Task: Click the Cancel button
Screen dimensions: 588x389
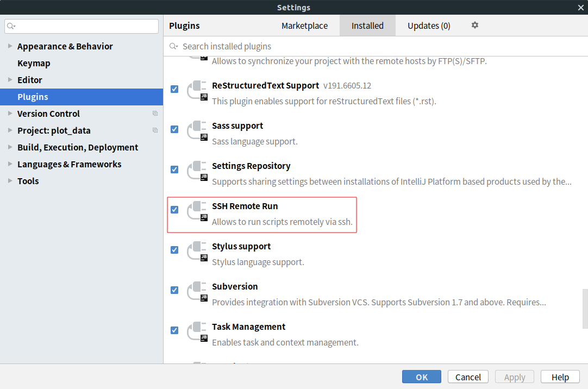Action: point(468,377)
